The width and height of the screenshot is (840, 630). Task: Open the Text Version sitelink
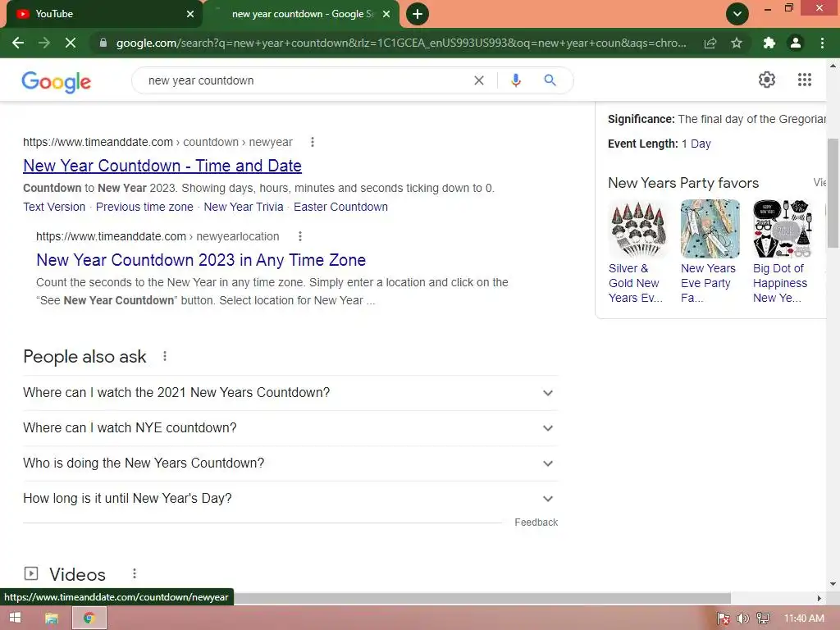(54, 207)
